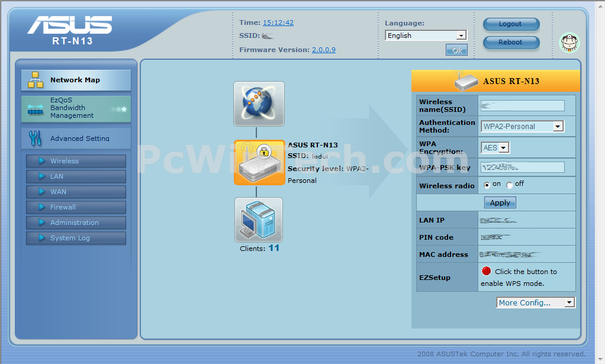The height and width of the screenshot is (364, 605).
Task: Click the Wireless name SSID field
Action: (x=523, y=106)
